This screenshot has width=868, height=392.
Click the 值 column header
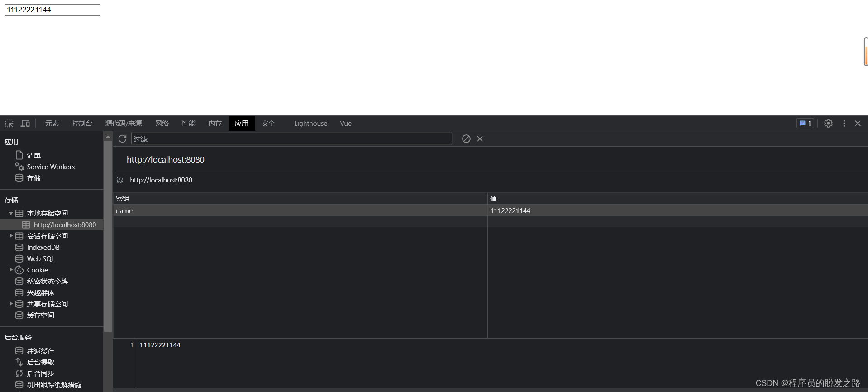coord(677,198)
